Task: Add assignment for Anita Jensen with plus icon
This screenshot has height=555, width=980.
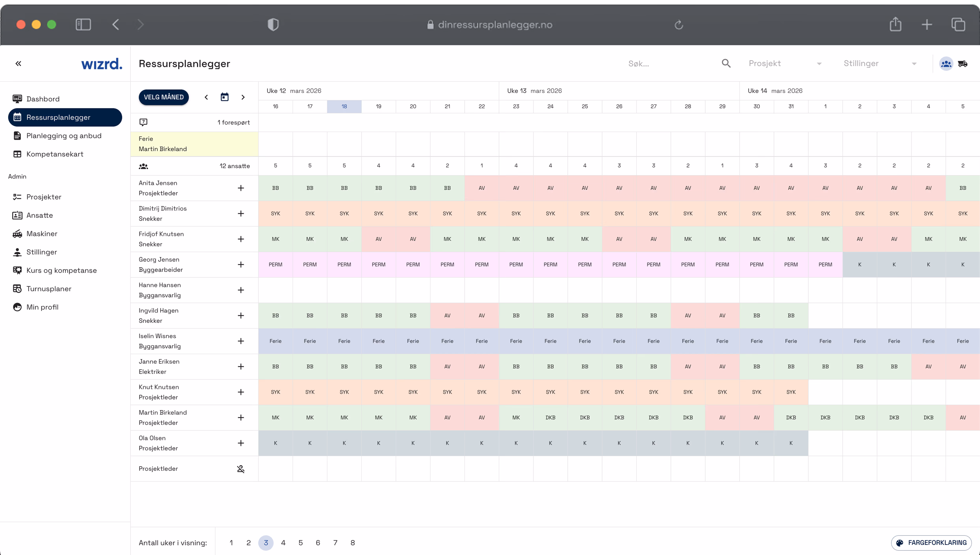Action: click(x=241, y=188)
